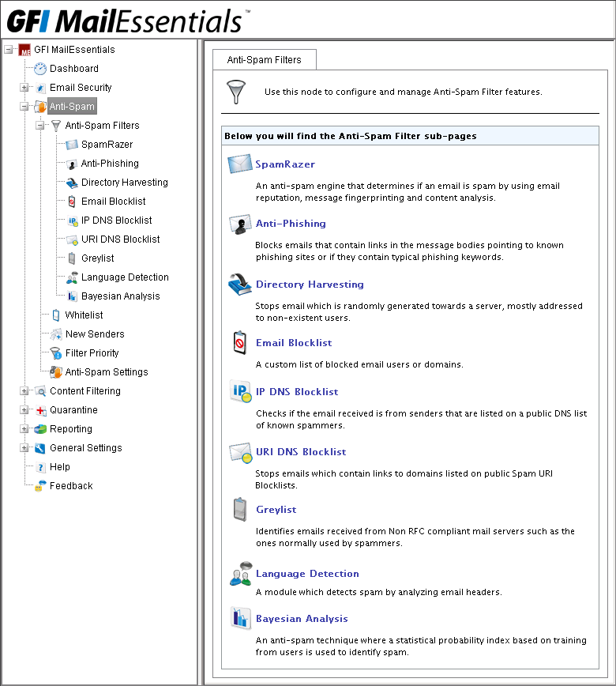Click the Filter Priority icon in tree
616x686 pixels.
[x=56, y=353]
